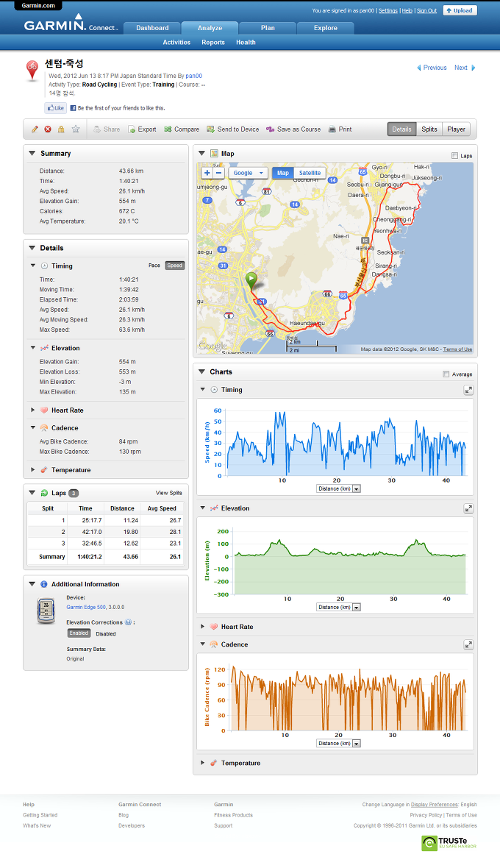Click Compare in the activity toolbar

click(182, 129)
